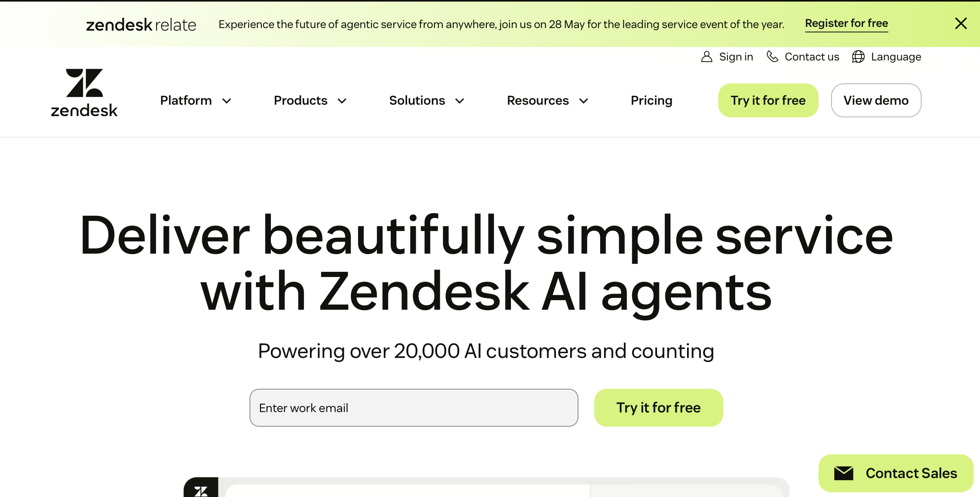Click the Language globe icon
The image size is (980, 497).
[x=858, y=57]
